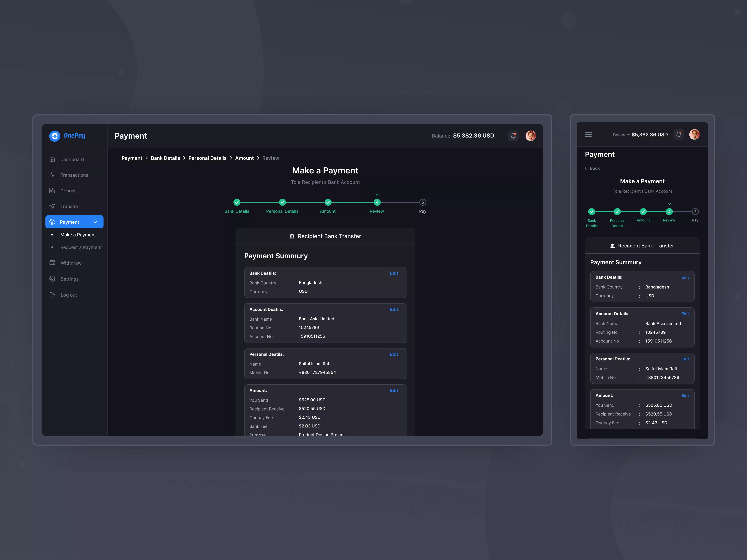The height and width of the screenshot is (560, 747).
Task: Click Back link in mobile view
Action: click(x=595, y=168)
